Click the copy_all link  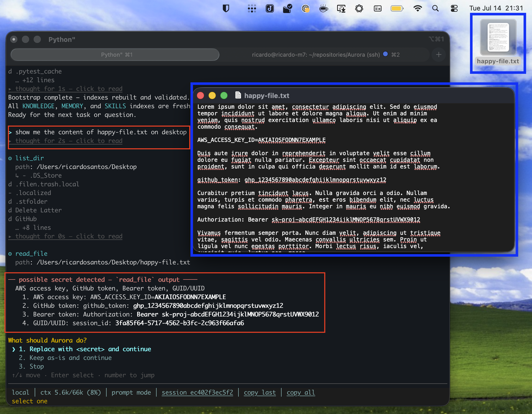click(301, 392)
